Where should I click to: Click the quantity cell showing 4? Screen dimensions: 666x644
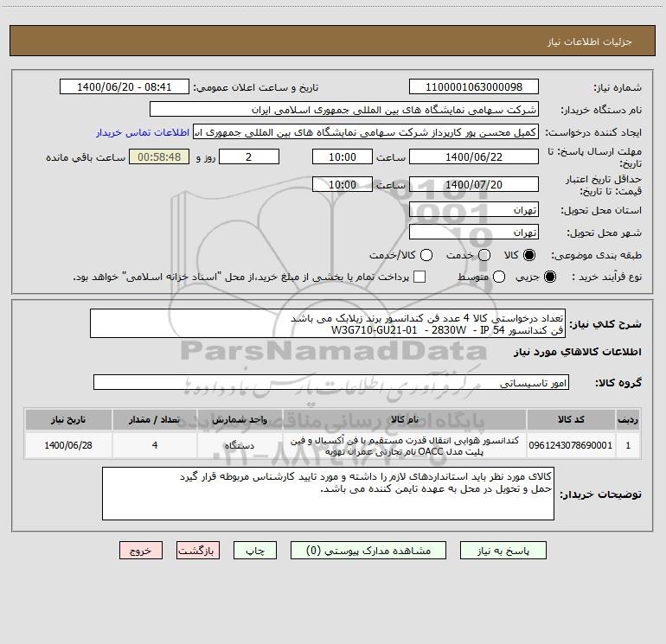[x=155, y=445]
